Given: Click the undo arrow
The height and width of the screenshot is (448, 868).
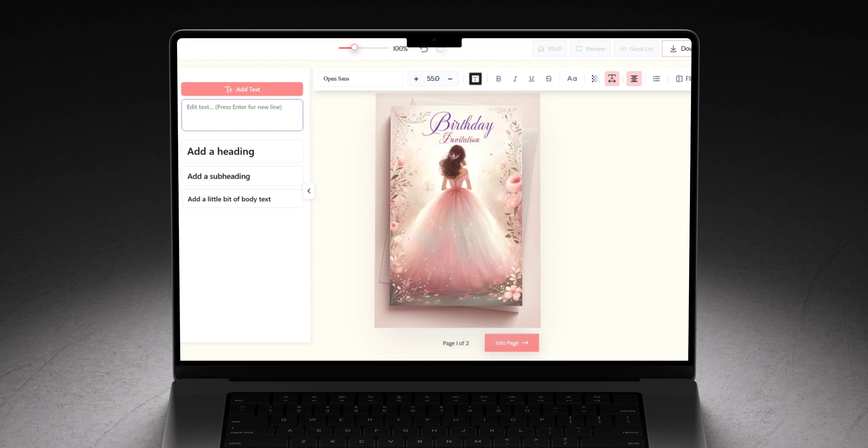Looking at the screenshot, I should pyautogui.click(x=424, y=49).
